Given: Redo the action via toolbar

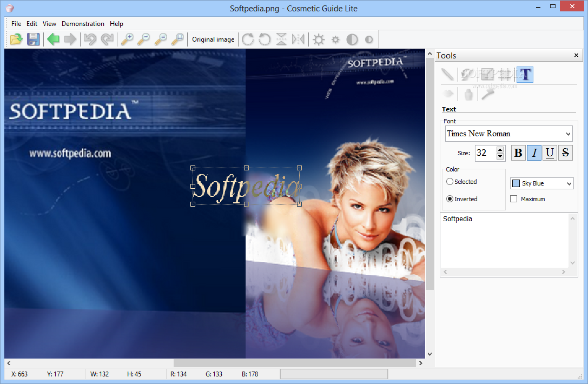Looking at the screenshot, I should (x=107, y=39).
